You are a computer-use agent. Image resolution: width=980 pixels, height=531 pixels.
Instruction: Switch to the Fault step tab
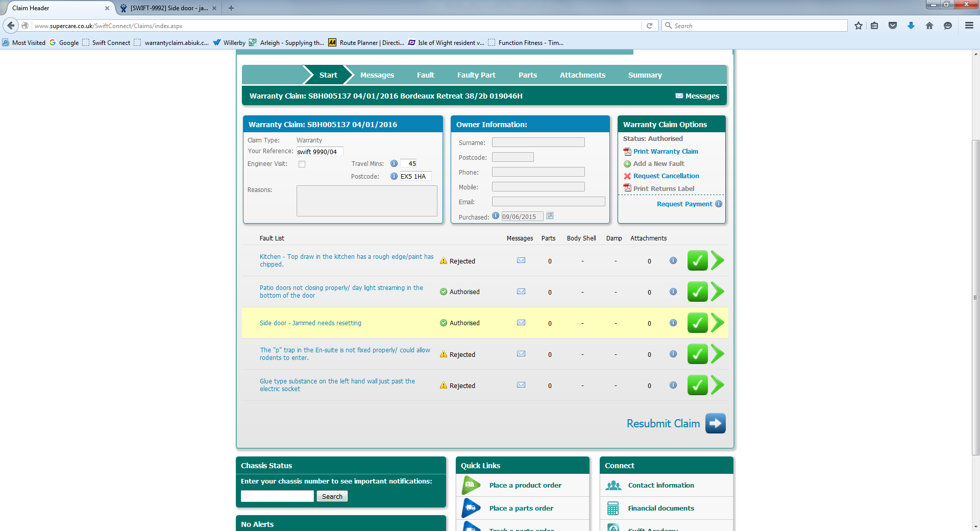click(426, 75)
